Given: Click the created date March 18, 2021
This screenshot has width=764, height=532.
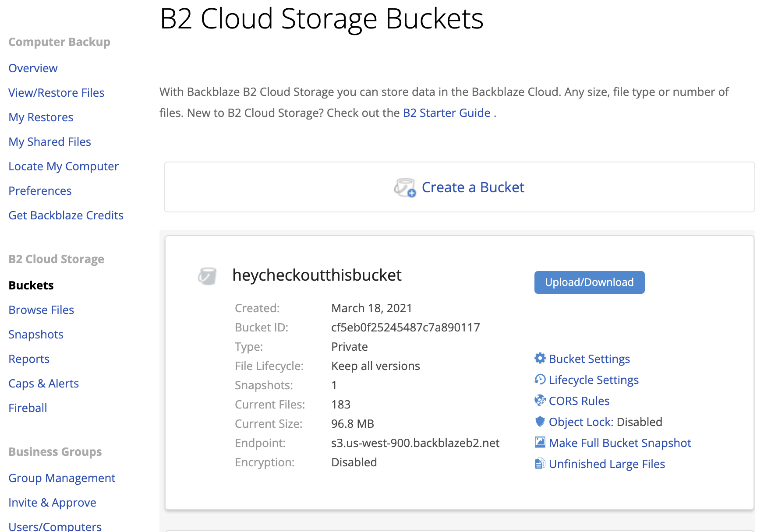Looking at the screenshot, I should (371, 308).
